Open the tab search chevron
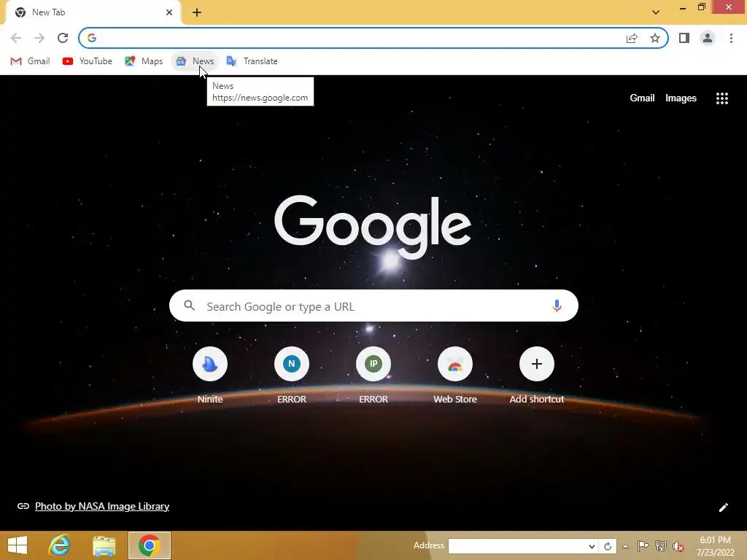Viewport: 747px width, 560px height. coord(656,12)
